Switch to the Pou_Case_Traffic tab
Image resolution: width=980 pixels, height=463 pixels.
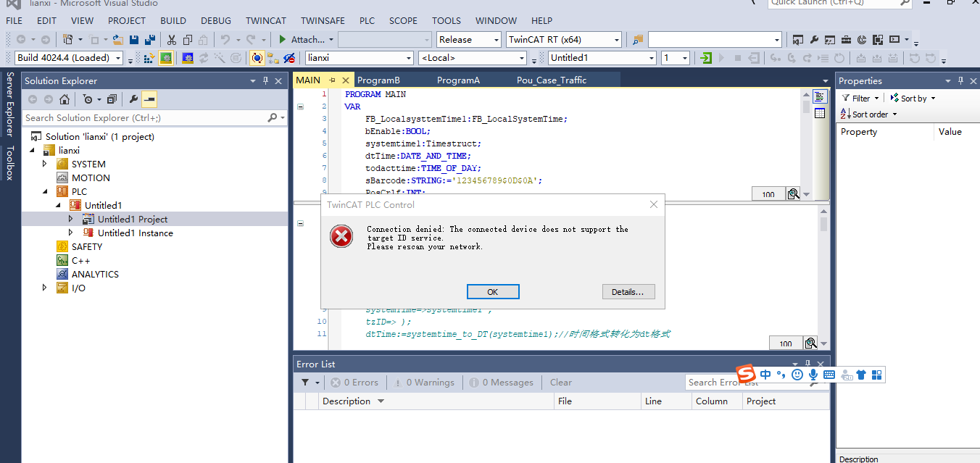551,80
